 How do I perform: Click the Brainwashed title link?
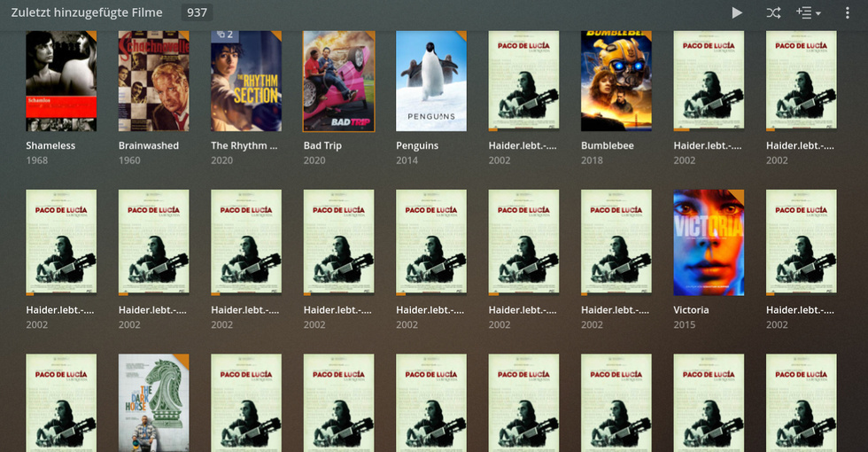pyautogui.click(x=149, y=145)
